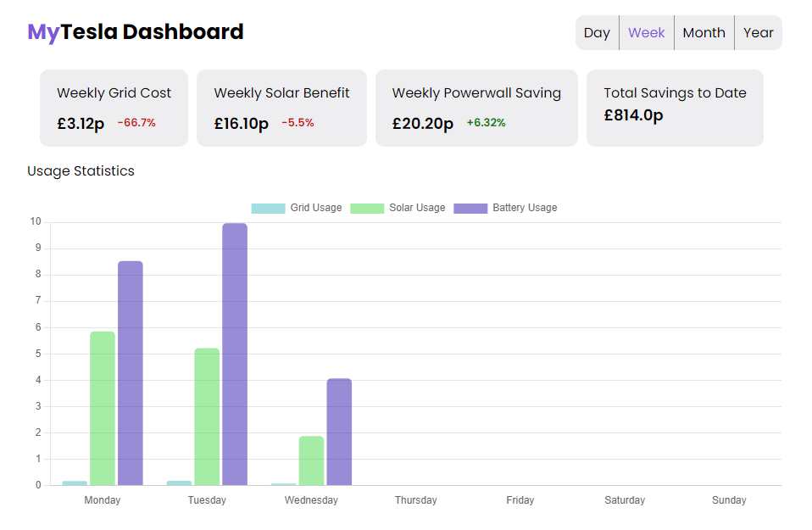Select Monday's small grid usage bar
The height and width of the screenshot is (530, 812).
pyautogui.click(x=75, y=483)
